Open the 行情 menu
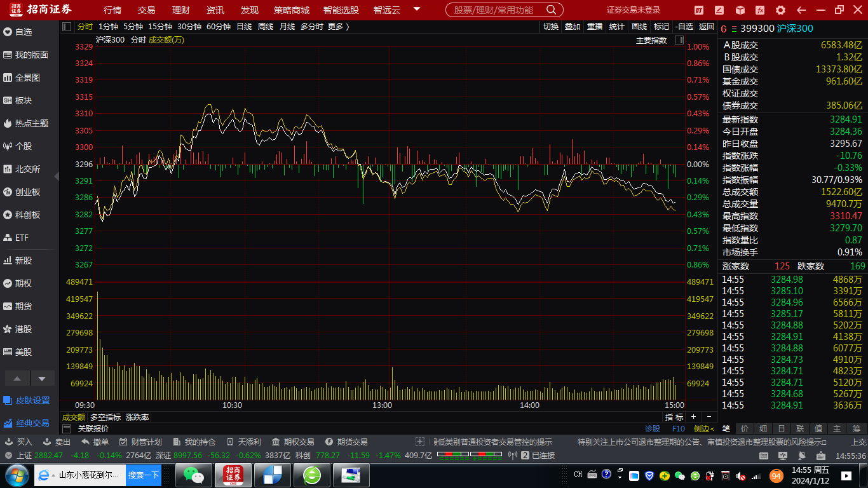The width and height of the screenshot is (868, 488). [112, 10]
